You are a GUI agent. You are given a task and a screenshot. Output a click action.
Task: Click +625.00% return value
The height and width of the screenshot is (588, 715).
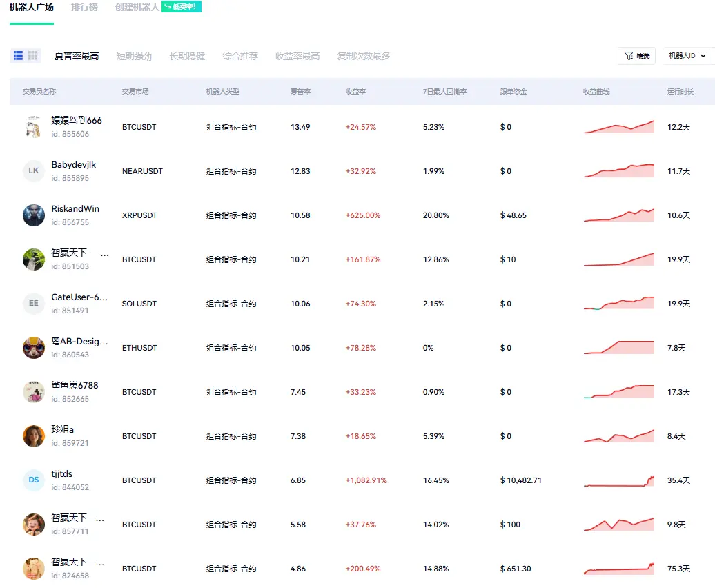click(363, 215)
